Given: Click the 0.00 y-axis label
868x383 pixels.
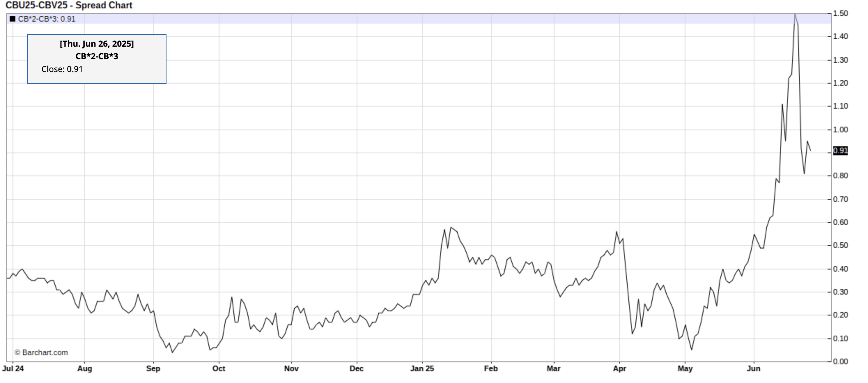Looking at the screenshot, I should (840, 362).
